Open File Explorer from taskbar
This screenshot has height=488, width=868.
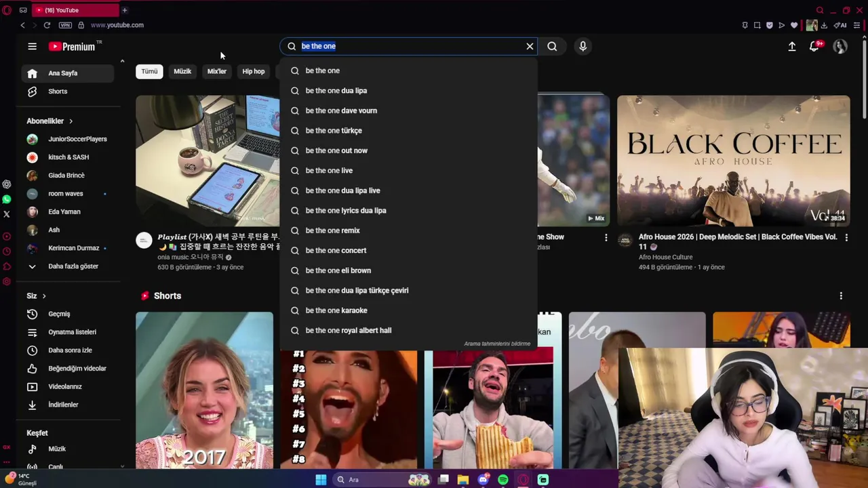tap(463, 480)
